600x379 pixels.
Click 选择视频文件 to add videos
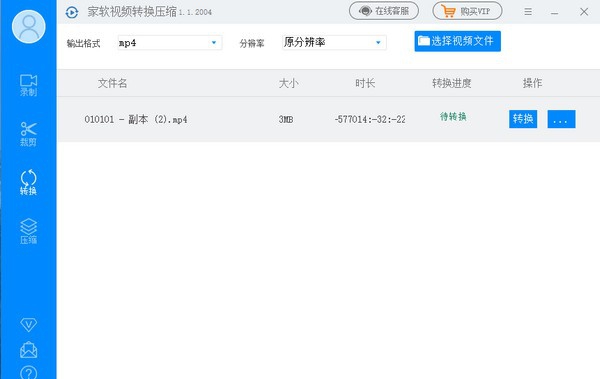tap(457, 41)
